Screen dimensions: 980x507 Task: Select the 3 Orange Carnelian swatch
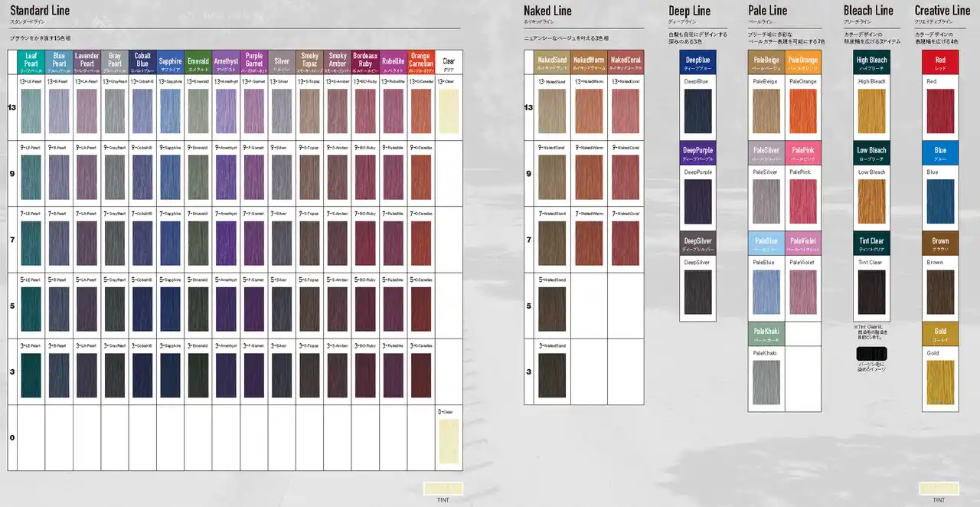(x=420, y=375)
